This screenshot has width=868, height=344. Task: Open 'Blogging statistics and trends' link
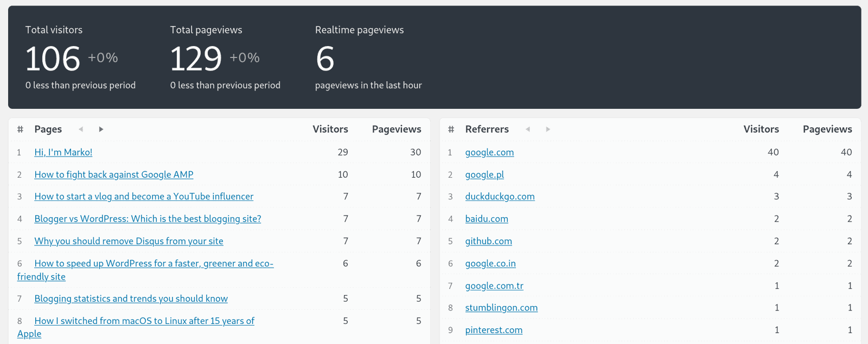coord(131,298)
